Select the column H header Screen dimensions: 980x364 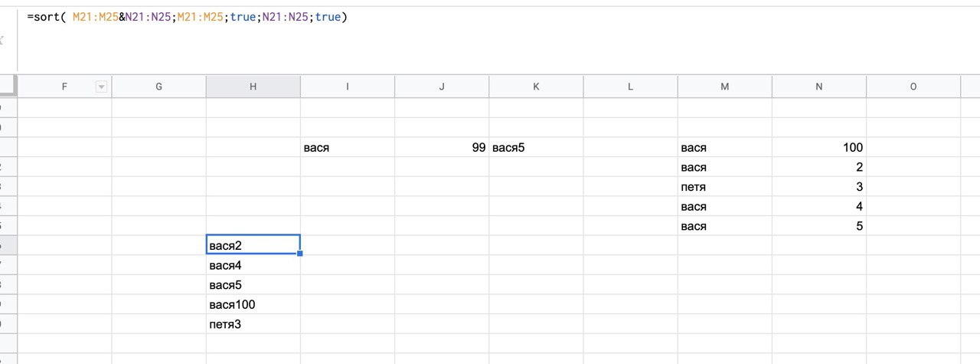click(x=253, y=87)
